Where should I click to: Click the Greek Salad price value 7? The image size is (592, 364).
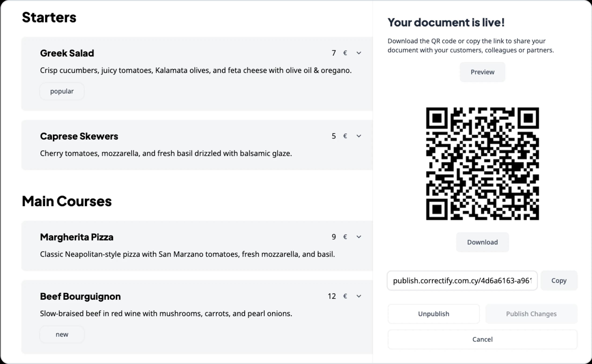pos(334,53)
